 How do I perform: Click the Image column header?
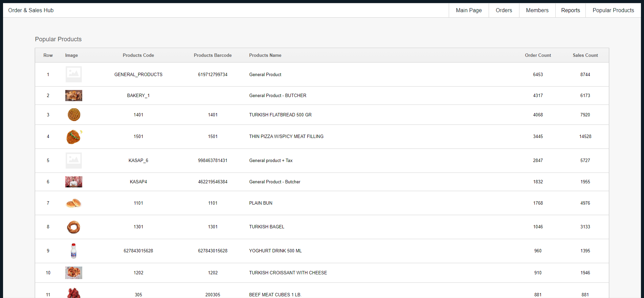(x=71, y=55)
